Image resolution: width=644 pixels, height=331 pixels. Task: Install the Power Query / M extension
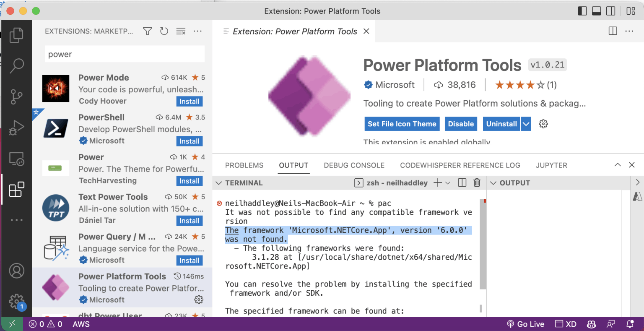pos(190,261)
